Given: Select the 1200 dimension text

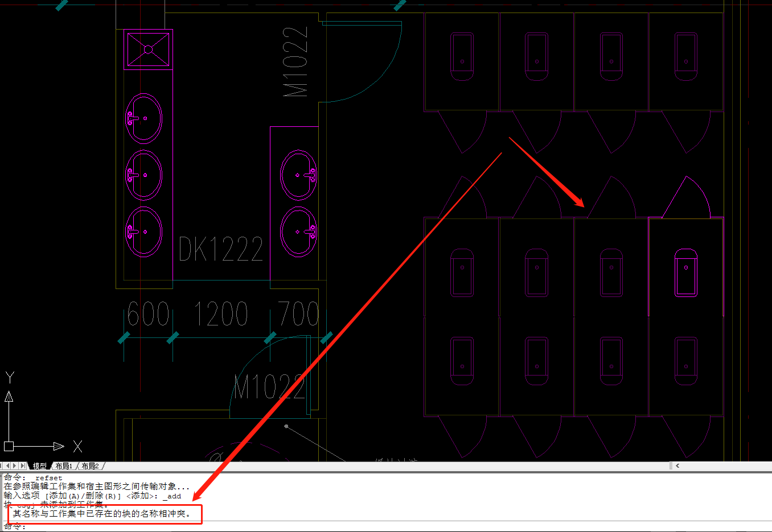Looking at the screenshot, I should [x=221, y=314].
